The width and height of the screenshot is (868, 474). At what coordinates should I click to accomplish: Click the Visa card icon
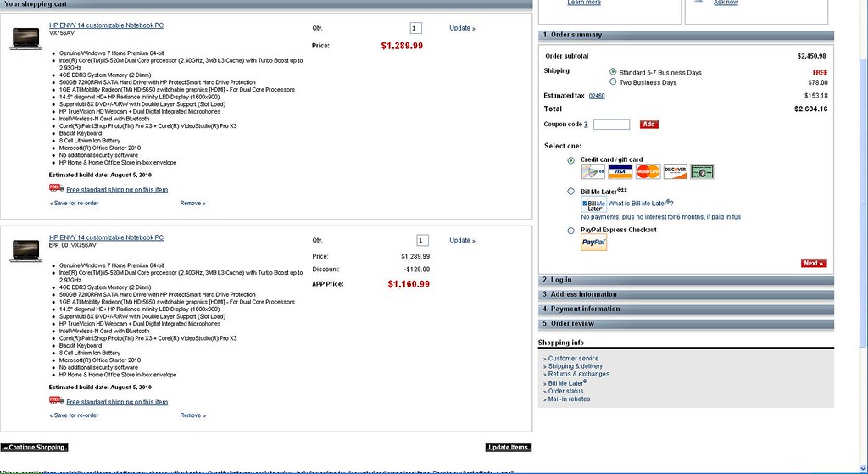tap(620, 171)
